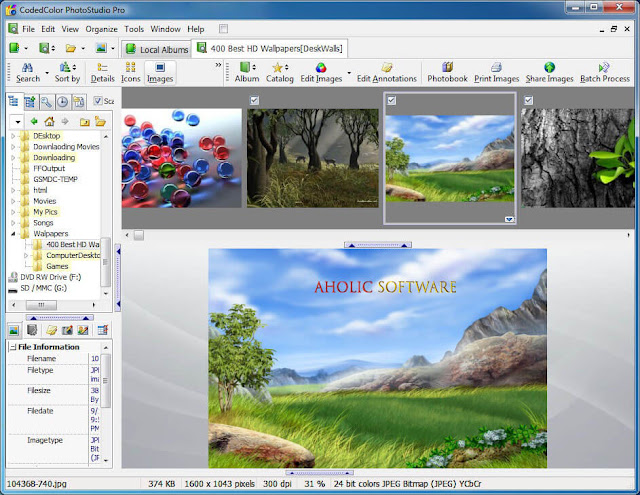Open Edit Images color wheel
The height and width of the screenshot is (495, 640).
321,67
